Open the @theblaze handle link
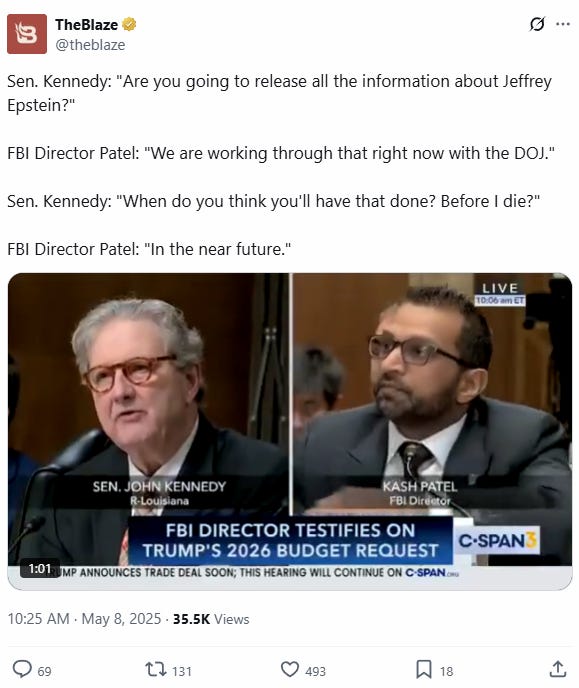Image resolution: width=579 pixels, height=688 pixels. coord(90,45)
